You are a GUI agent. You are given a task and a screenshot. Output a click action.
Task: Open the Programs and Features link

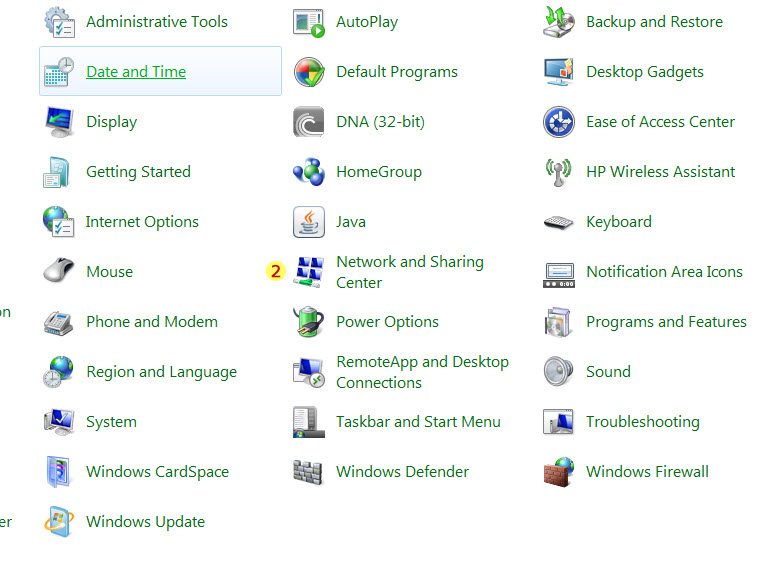coord(666,322)
